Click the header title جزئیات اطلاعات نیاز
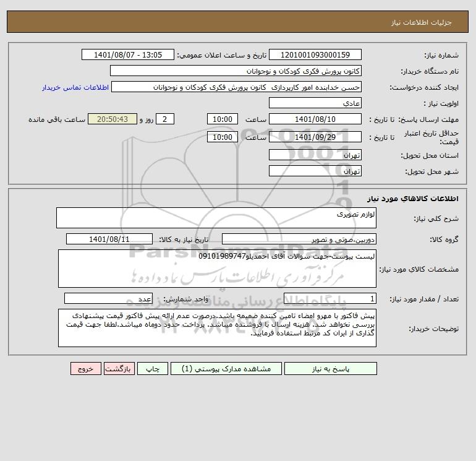Screen dimensions: 476x461 (422, 22)
